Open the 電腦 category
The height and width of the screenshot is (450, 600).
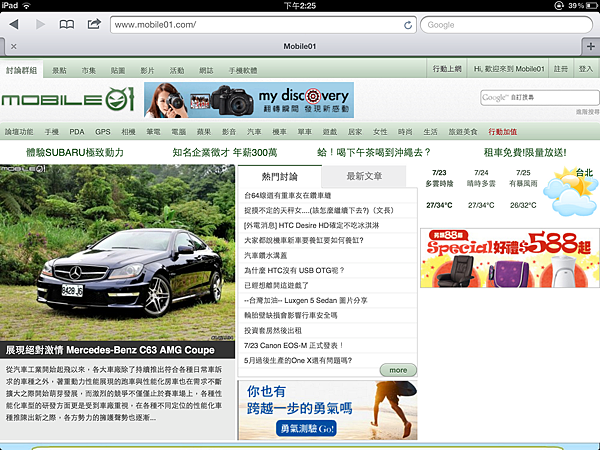179,132
